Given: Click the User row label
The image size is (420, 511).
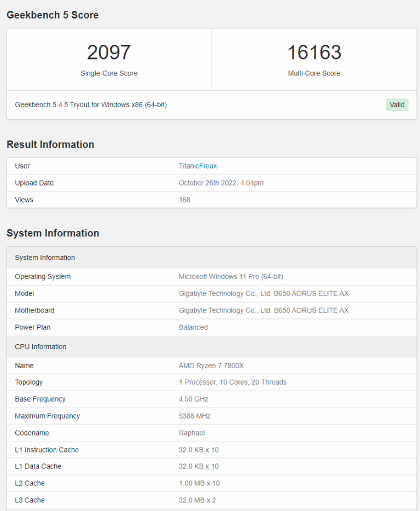Looking at the screenshot, I should pyautogui.click(x=22, y=166).
